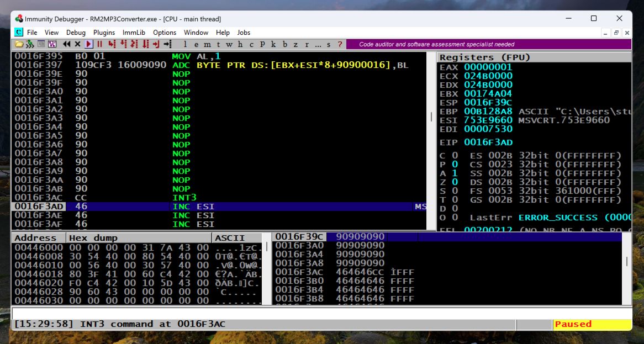Minimize the inner CPU child window
The image size is (644, 344).
pos(605,33)
